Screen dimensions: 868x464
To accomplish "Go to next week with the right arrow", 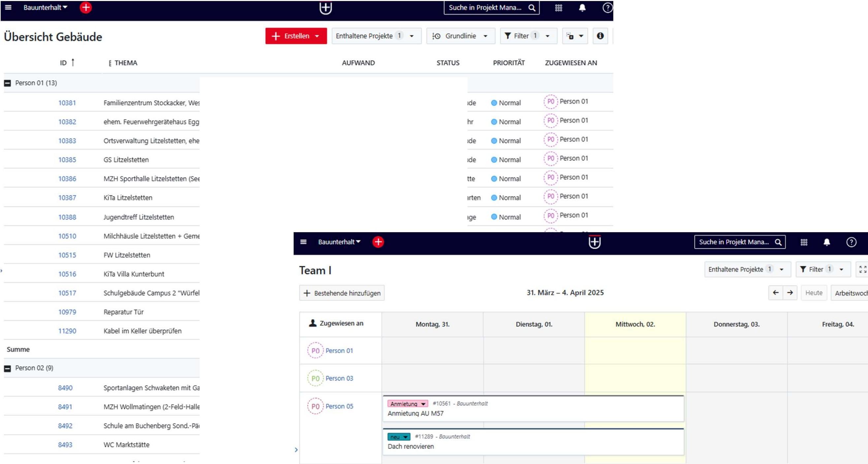I will tap(790, 293).
